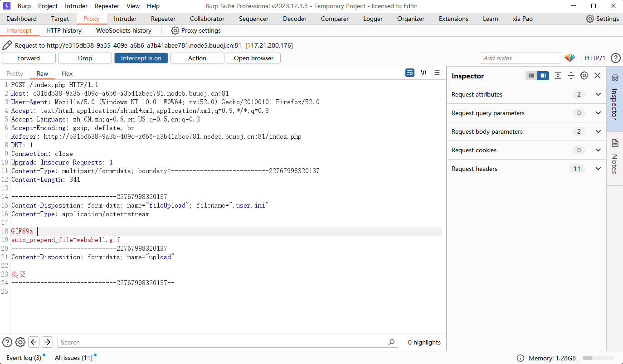Close the Inspector panel

[597, 76]
